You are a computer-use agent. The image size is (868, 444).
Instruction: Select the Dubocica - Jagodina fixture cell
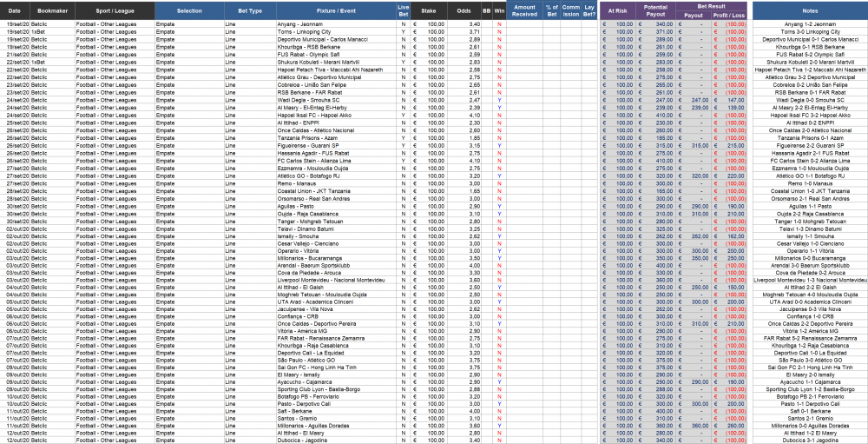[x=337, y=441]
